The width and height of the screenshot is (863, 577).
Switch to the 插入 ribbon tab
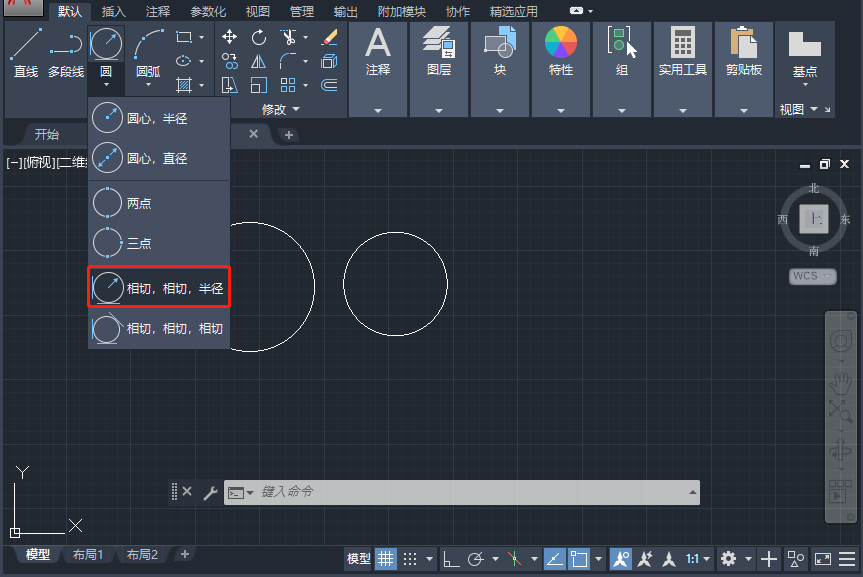click(113, 12)
